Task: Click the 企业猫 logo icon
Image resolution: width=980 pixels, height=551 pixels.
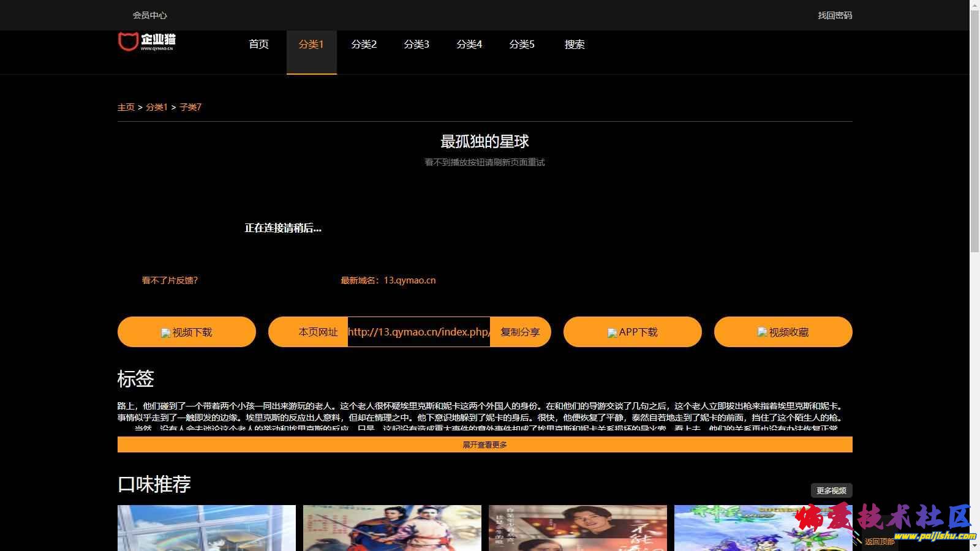Action: [146, 41]
